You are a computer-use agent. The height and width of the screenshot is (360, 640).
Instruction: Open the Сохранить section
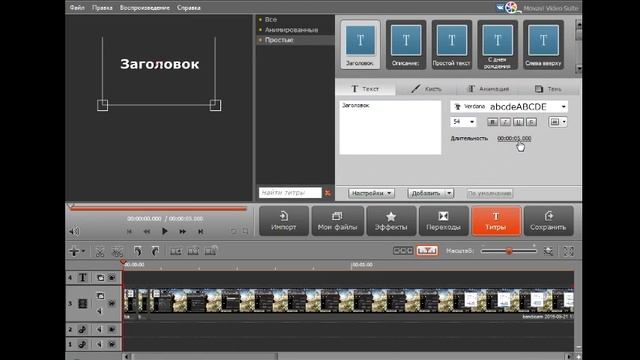tap(549, 221)
